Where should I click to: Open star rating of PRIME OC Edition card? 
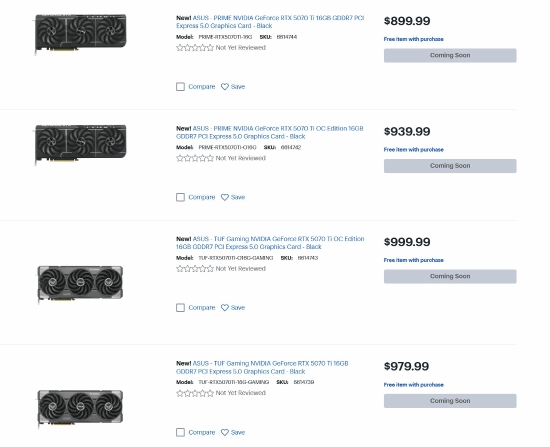[195, 158]
